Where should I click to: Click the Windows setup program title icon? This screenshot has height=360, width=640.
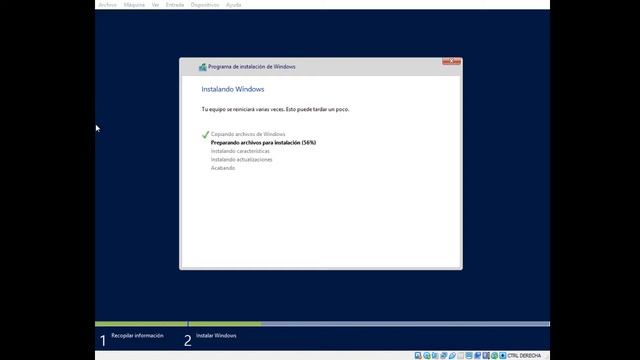(202, 67)
